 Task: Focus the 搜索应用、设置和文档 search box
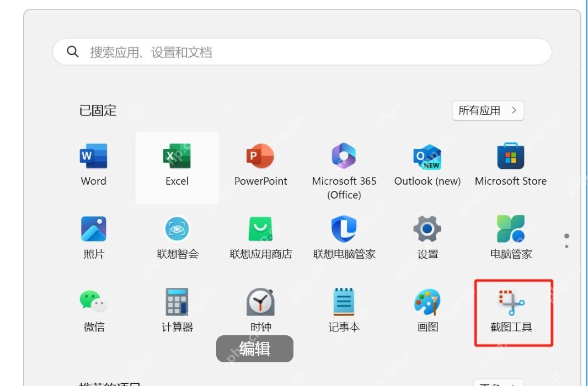coord(302,52)
